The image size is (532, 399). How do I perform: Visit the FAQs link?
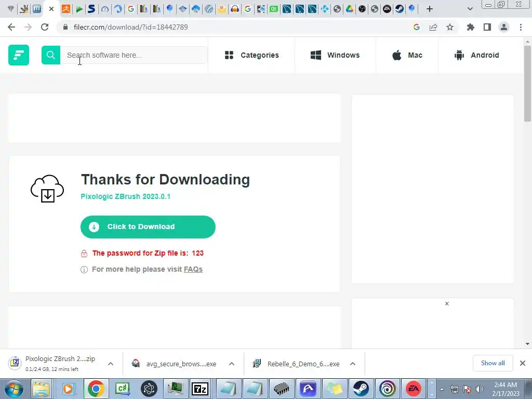coord(193,269)
